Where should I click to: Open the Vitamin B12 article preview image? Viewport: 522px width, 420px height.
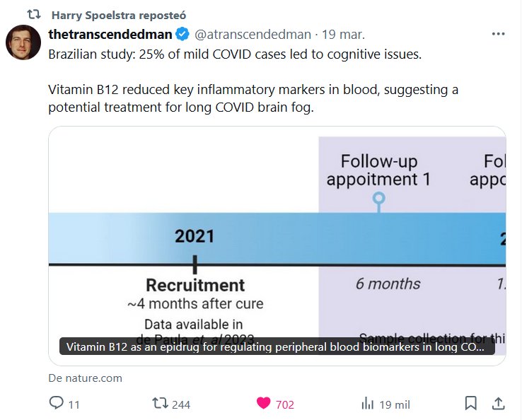(277, 233)
